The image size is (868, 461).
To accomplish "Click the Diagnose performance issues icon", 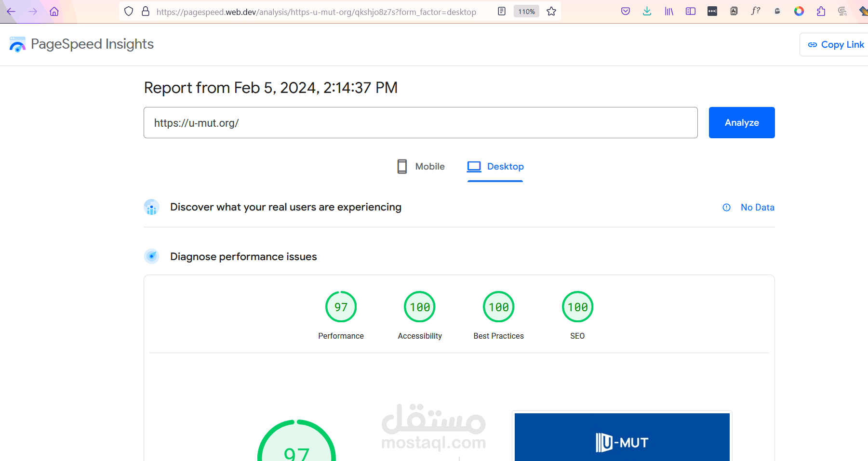I will click(152, 256).
